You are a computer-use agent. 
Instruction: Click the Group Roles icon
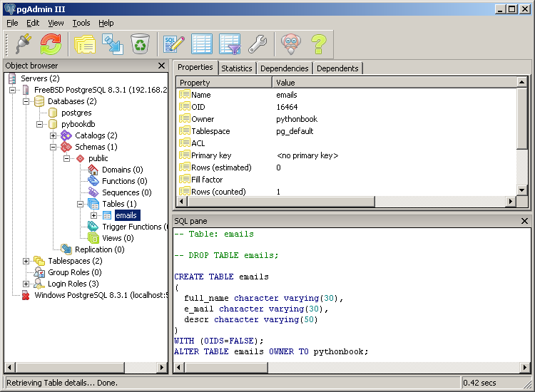coord(39,272)
